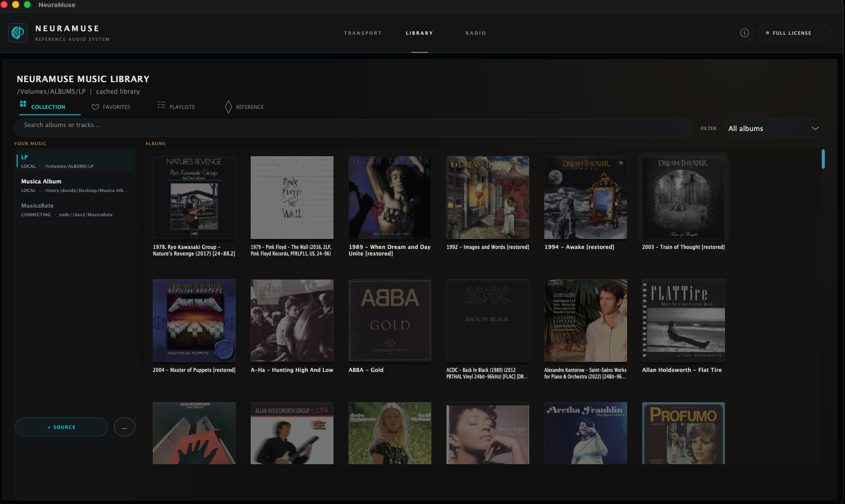Select the MusicaRete network source
The width and height of the screenshot is (845, 504).
[75, 210]
